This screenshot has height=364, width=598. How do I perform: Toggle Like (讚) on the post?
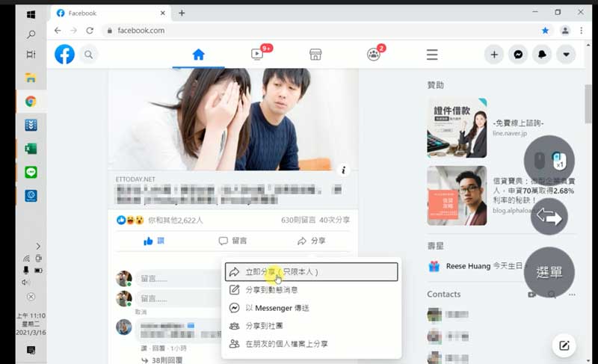click(x=153, y=241)
